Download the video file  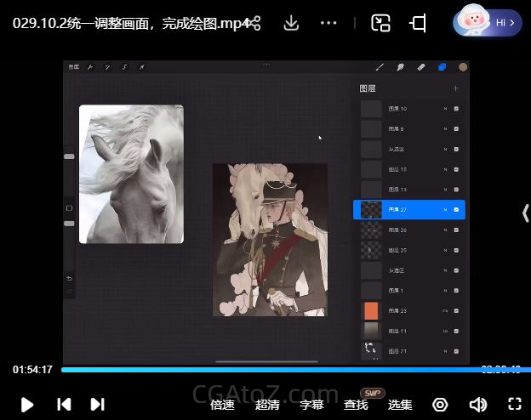(291, 23)
